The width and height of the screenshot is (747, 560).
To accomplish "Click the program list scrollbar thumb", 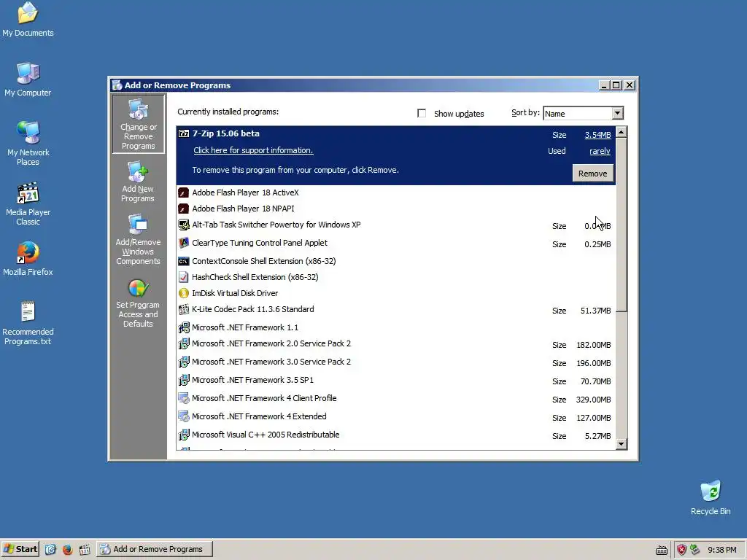I will (x=622, y=225).
